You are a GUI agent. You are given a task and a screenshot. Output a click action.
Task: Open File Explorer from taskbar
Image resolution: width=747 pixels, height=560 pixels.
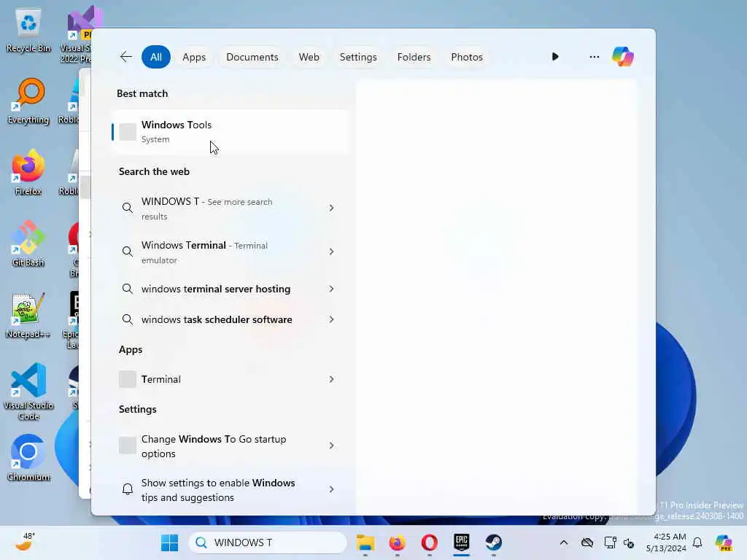coord(365,542)
